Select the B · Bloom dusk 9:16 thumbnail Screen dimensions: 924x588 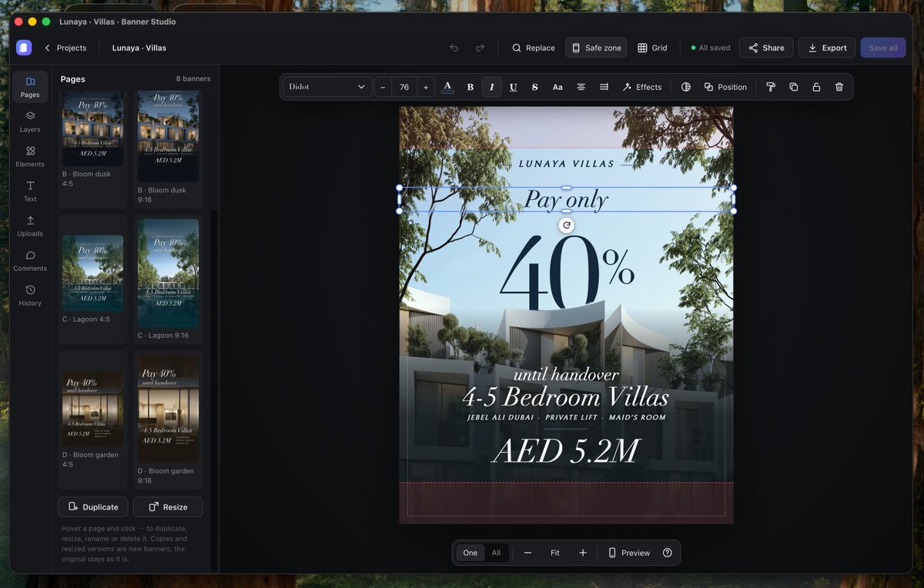[x=168, y=136]
